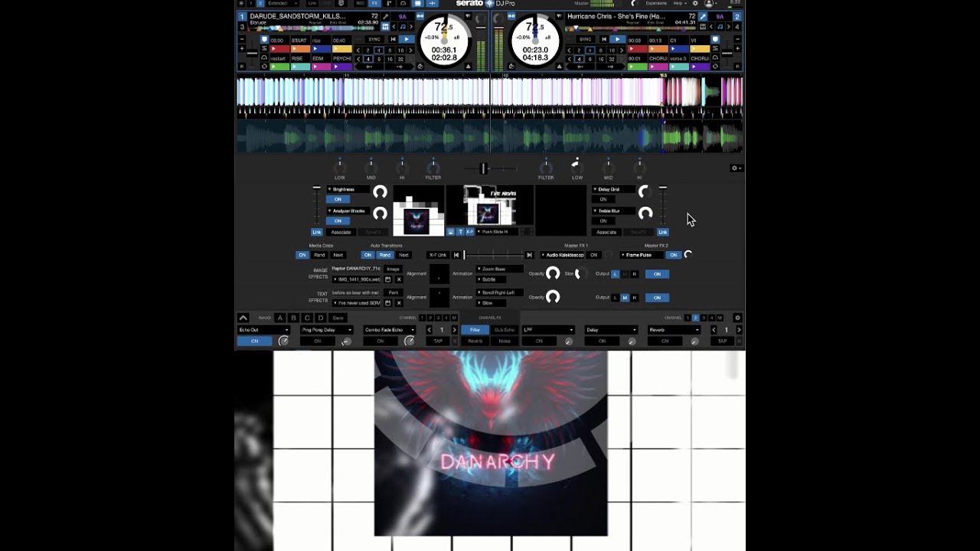Select the Dub Echo channel FX tab
Image resolution: width=980 pixels, height=551 pixels.
pos(505,330)
